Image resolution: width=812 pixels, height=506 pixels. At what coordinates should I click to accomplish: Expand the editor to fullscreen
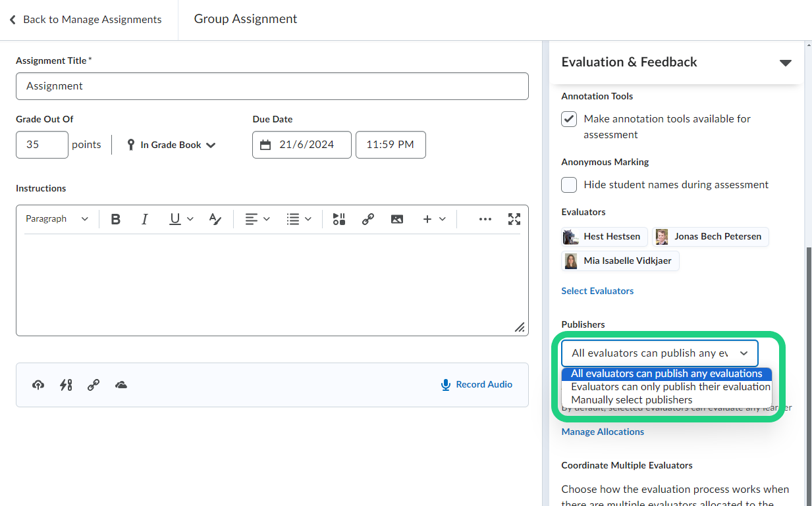514,218
